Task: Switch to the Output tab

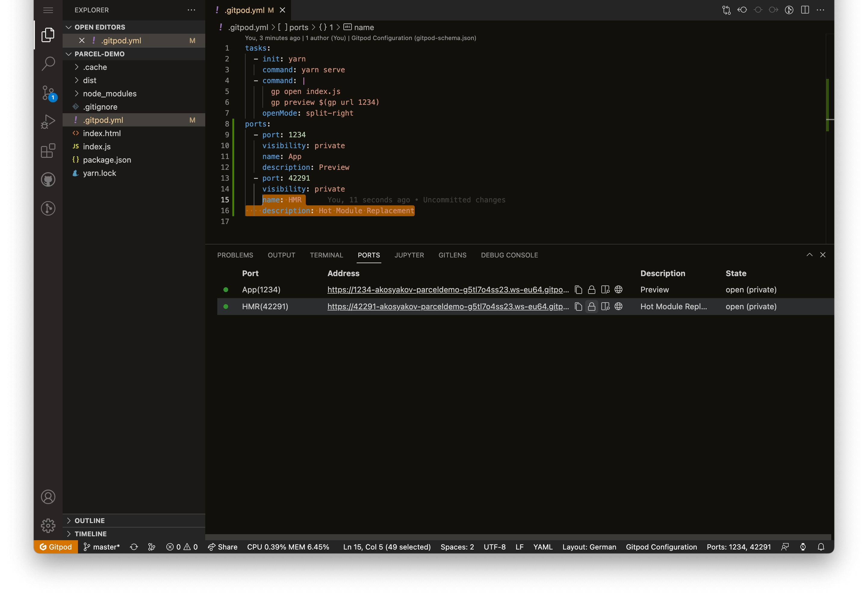Action: tap(282, 255)
